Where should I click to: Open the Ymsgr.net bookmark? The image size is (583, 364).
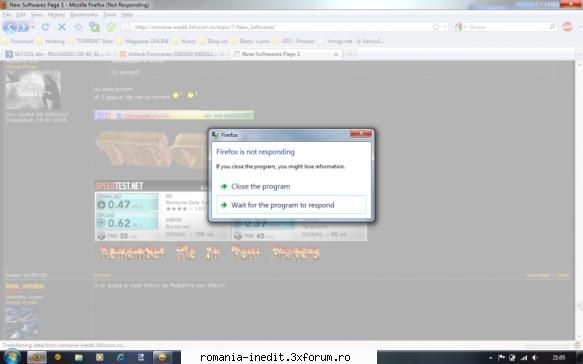351,41
